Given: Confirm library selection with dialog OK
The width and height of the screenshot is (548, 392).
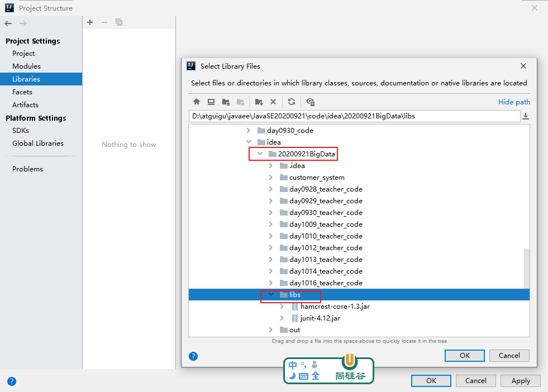Looking at the screenshot, I should click(x=464, y=355).
